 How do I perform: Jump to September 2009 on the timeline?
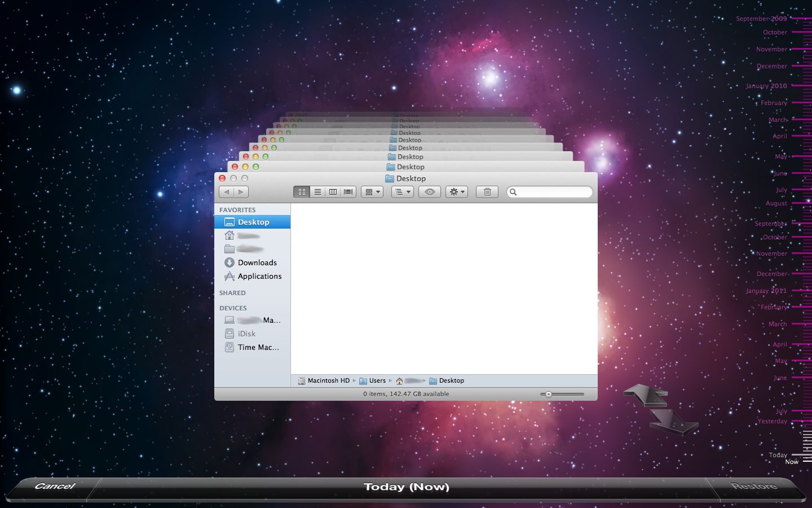click(x=761, y=19)
